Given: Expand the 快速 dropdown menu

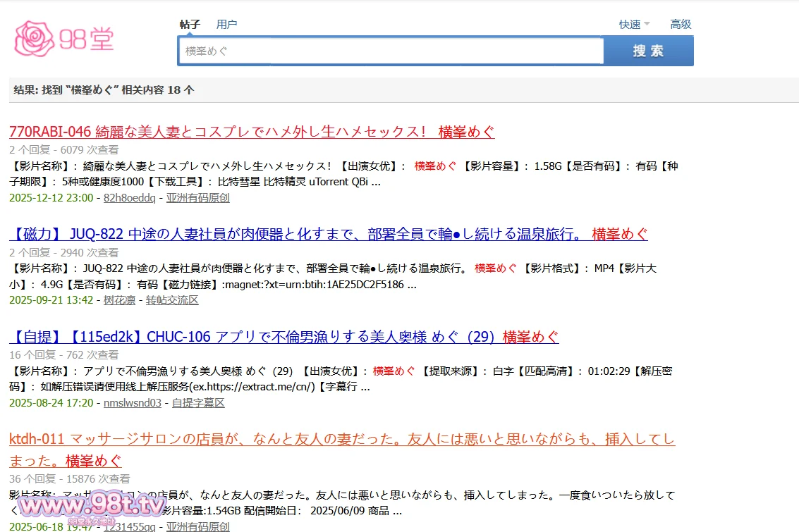Looking at the screenshot, I should point(634,25).
